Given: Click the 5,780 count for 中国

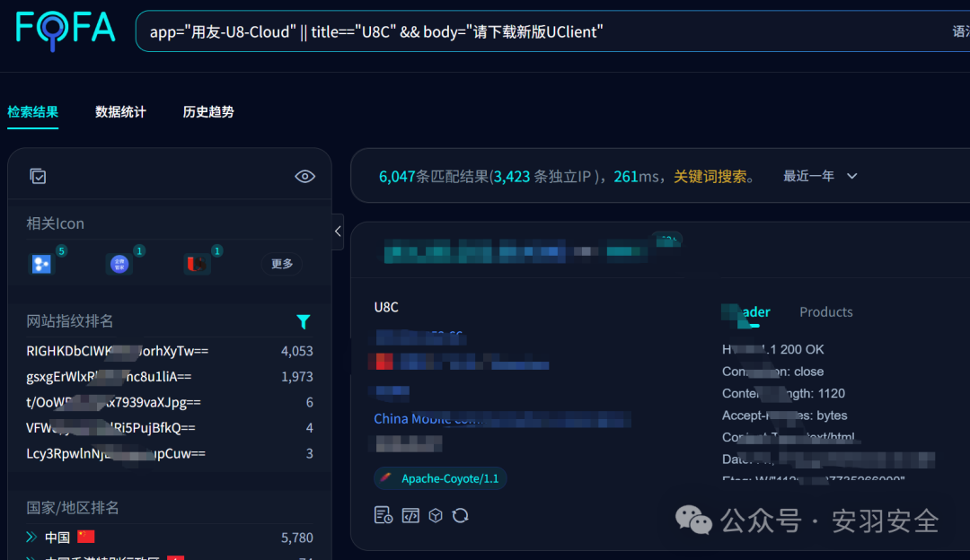Looking at the screenshot, I should click(x=297, y=538).
